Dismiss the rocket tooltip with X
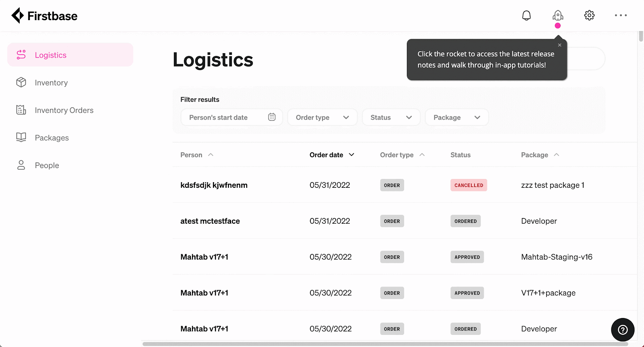The height and width of the screenshot is (347, 644). 559,45
